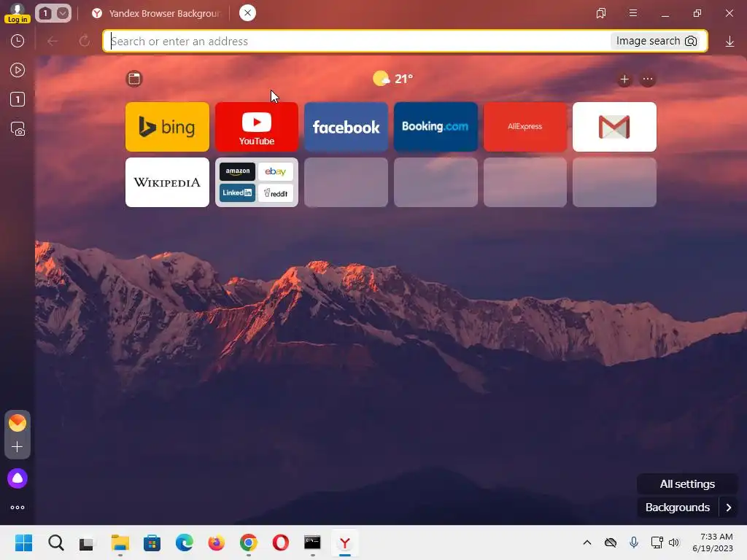This screenshot has width=747, height=560.
Task: Open the Bing tile
Action: [167, 127]
